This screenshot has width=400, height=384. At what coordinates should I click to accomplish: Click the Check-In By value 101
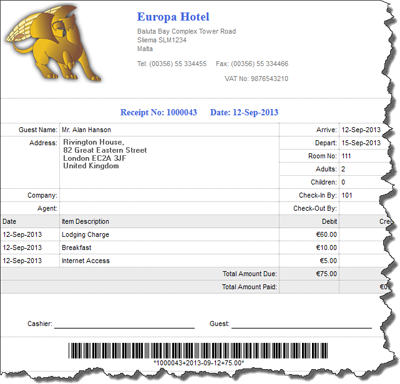[347, 195]
